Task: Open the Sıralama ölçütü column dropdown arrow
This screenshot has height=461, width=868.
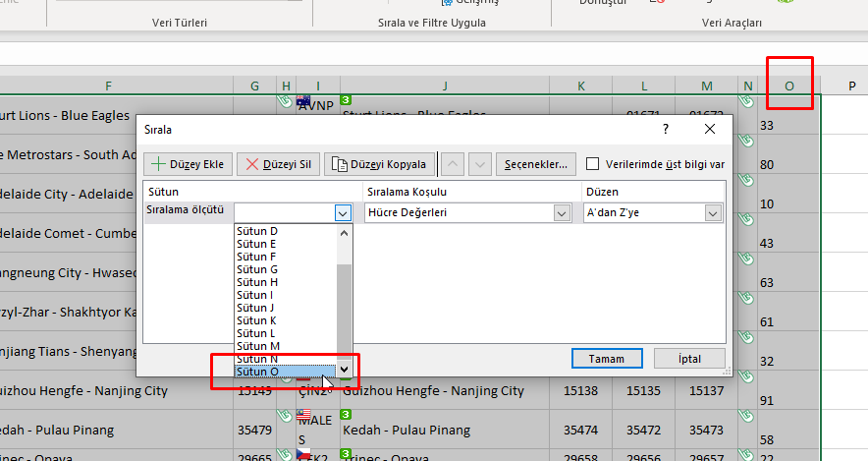Action: 343,212
